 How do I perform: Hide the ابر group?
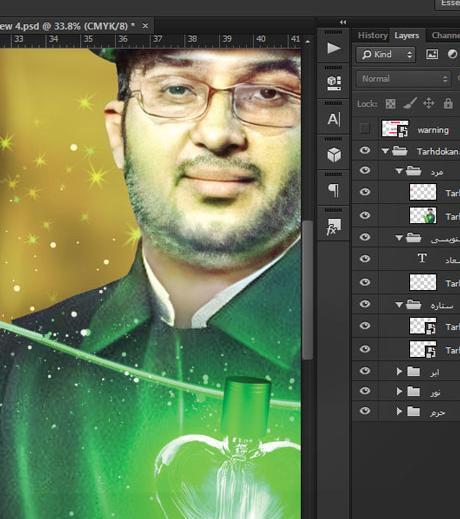click(x=365, y=371)
